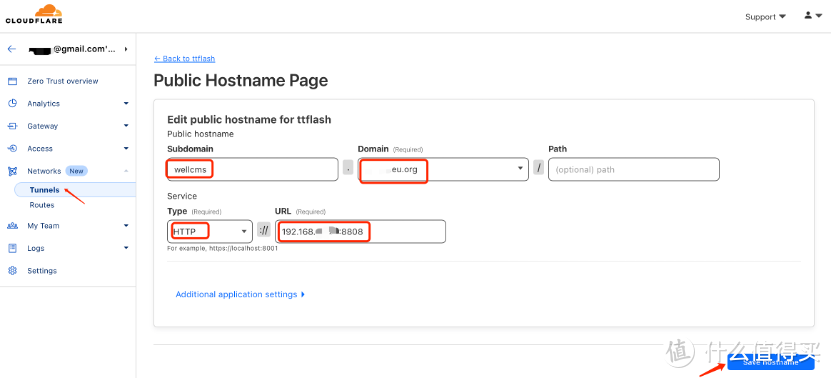Open the service Type dropdown
The width and height of the screenshot is (832, 378).
pyautogui.click(x=210, y=231)
